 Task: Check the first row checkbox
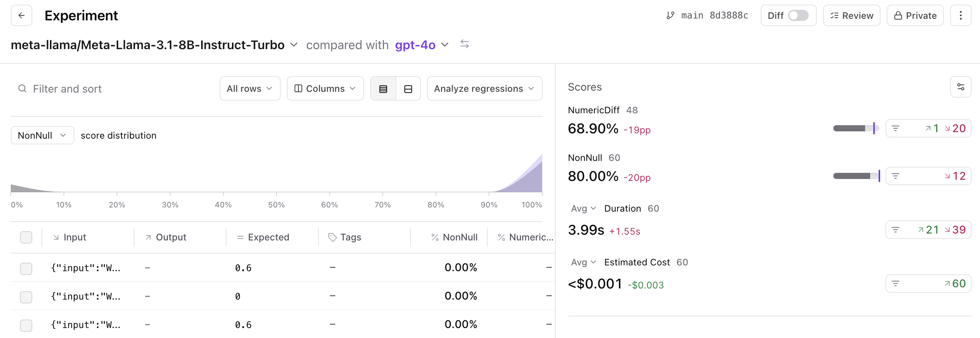tap(26, 268)
